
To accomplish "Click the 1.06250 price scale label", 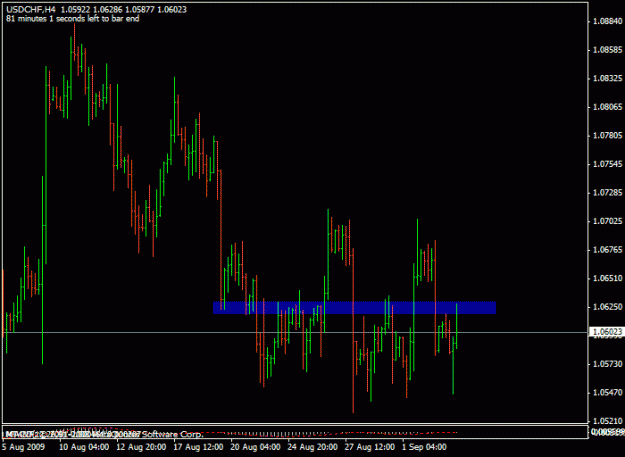I will point(607,307).
